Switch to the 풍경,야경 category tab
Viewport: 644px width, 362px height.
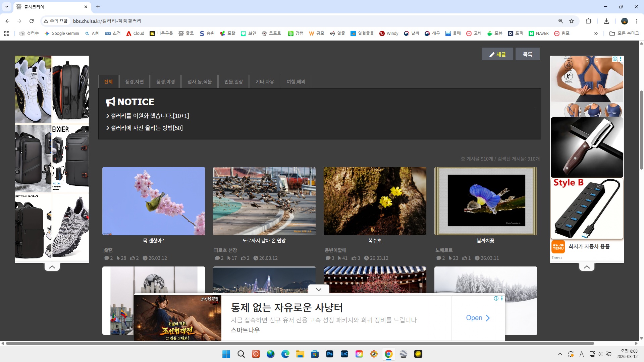(x=166, y=81)
